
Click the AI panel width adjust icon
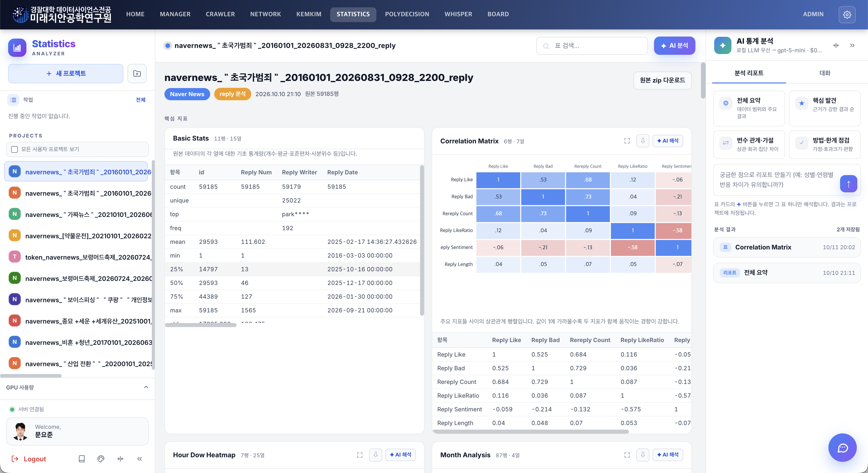(x=836, y=45)
